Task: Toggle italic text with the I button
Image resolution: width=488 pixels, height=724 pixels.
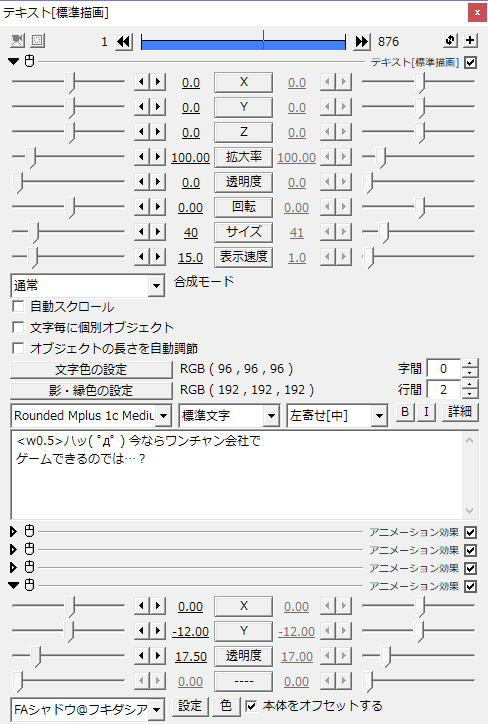Action: pos(426,411)
